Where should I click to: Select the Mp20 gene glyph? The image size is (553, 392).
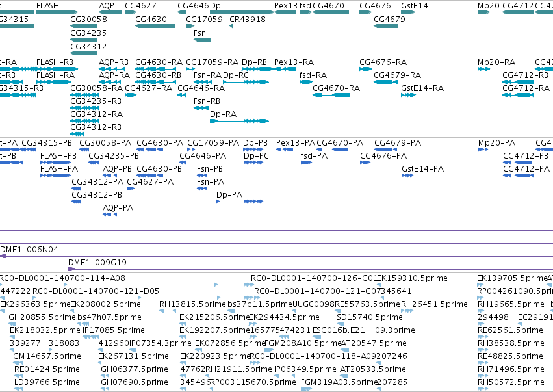pos(484,12)
